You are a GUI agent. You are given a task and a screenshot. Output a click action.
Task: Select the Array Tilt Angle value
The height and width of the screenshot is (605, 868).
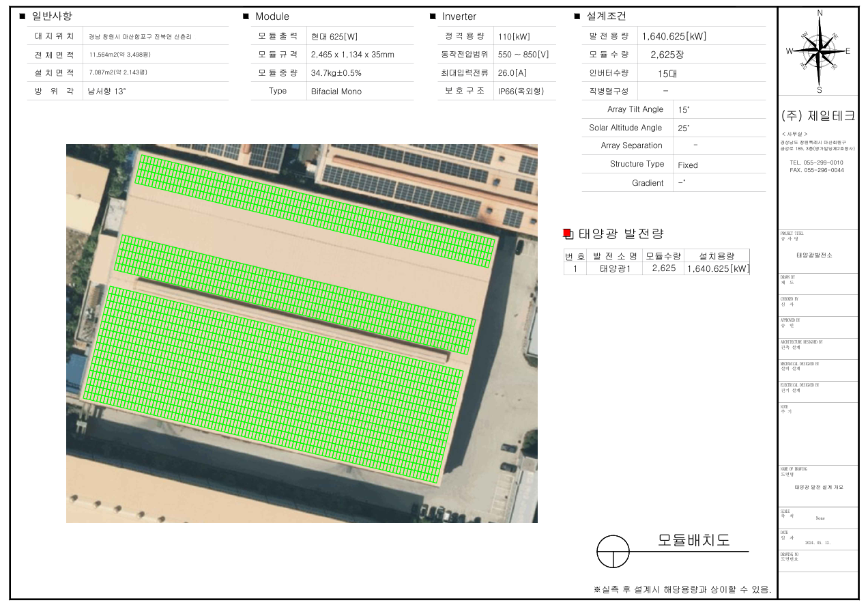(684, 110)
